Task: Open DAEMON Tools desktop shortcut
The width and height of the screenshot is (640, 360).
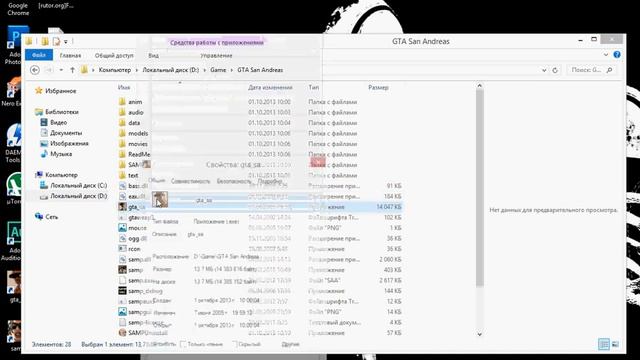Action: (x=13, y=144)
